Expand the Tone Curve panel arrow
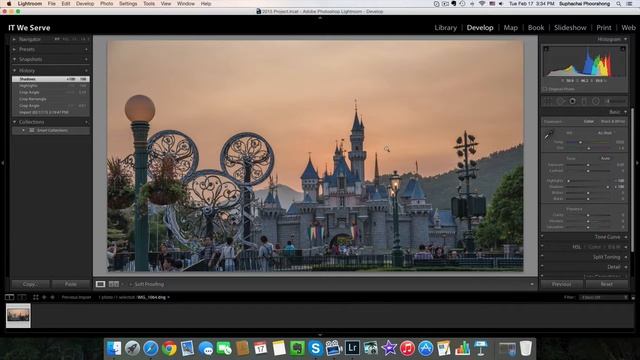The height and width of the screenshot is (360, 640). click(625, 237)
